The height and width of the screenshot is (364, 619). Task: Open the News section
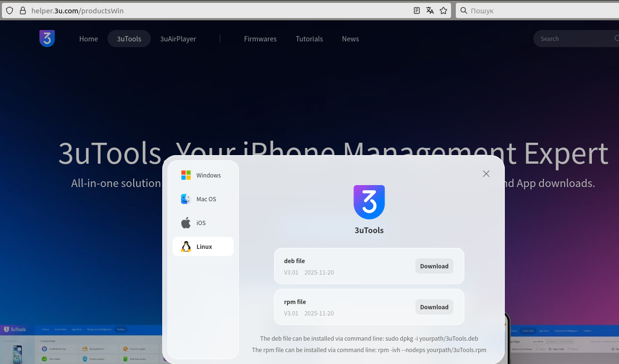(350, 39)
